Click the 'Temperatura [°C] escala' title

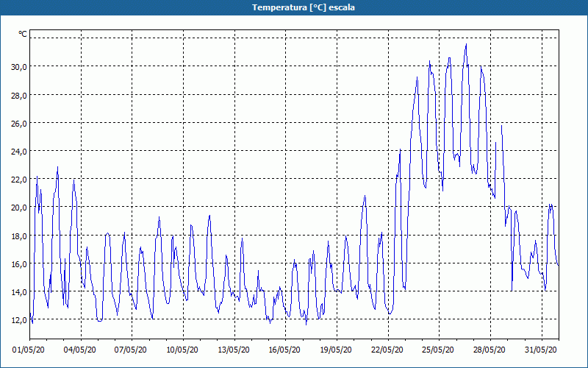304,7
